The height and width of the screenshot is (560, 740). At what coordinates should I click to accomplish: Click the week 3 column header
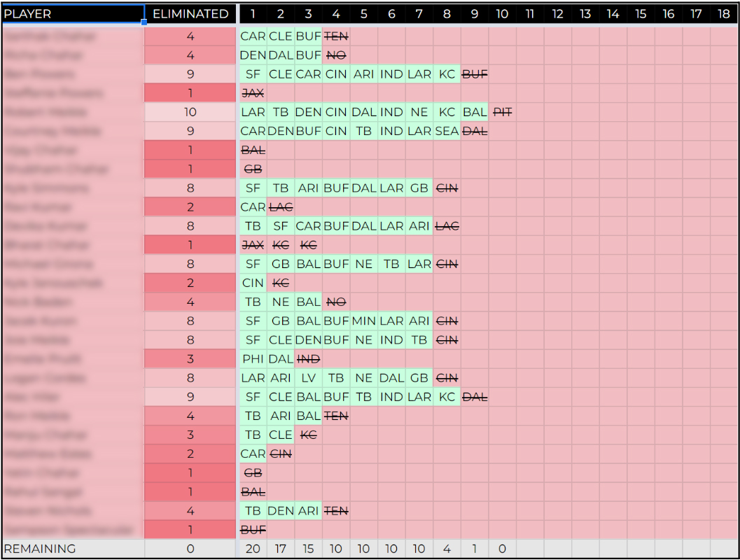308,14
